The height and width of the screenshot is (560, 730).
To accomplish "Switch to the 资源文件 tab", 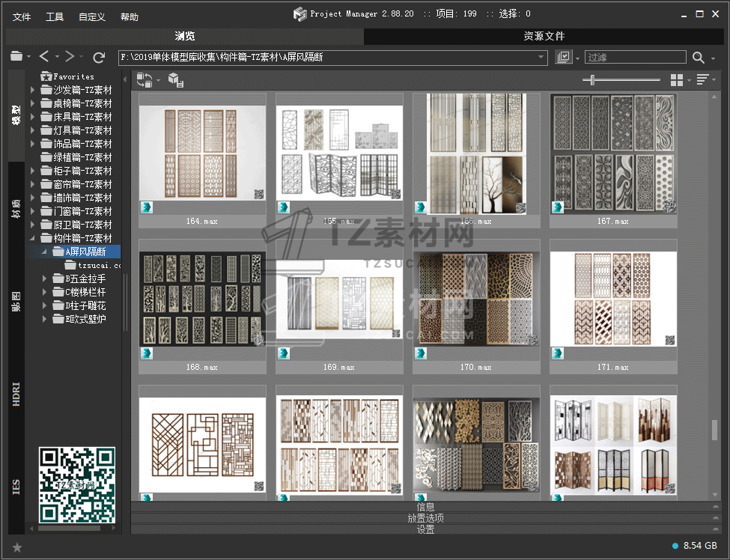I will (x=544, y=36).
